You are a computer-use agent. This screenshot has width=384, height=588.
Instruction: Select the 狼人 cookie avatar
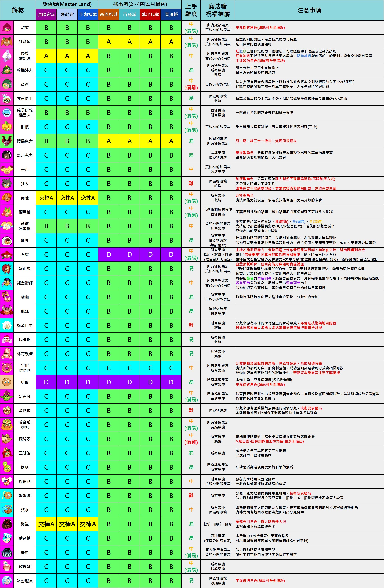[7, 184]
